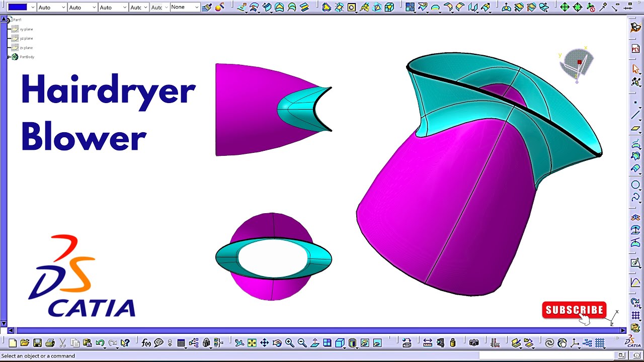Zoom out with the magnifier minus icon

pyautogui.click(x=302, y=343)
